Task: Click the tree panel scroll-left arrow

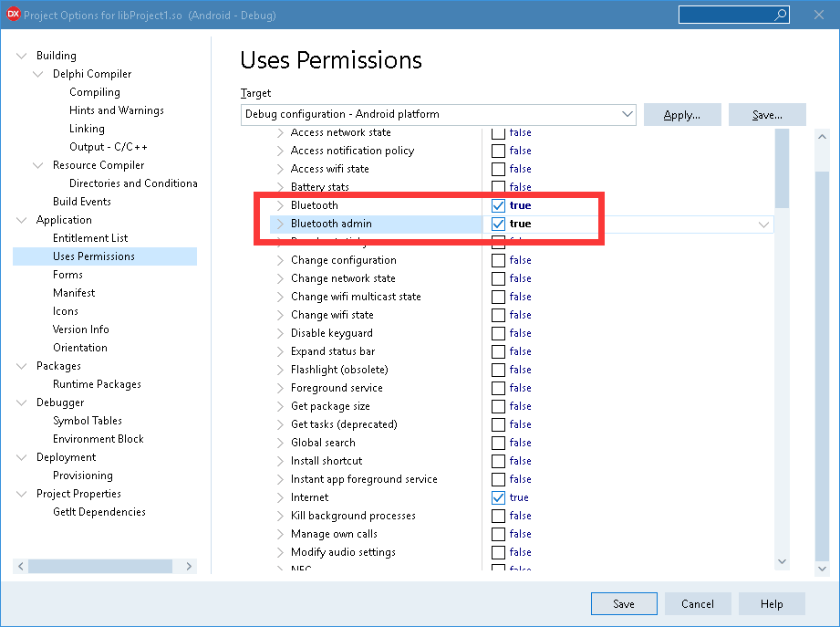Action: pyautogui.click(x=20, y=566)
